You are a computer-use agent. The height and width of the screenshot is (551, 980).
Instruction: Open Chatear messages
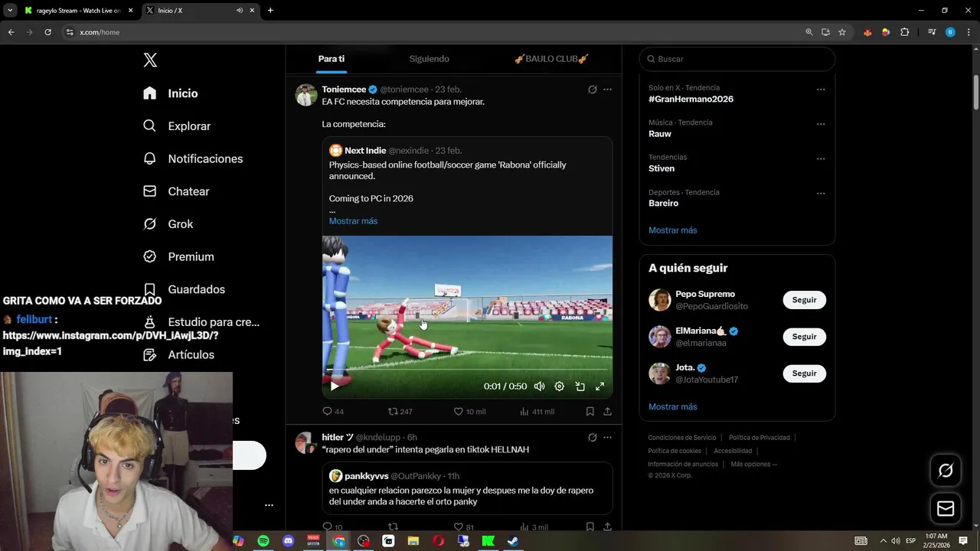pos(176,191)
